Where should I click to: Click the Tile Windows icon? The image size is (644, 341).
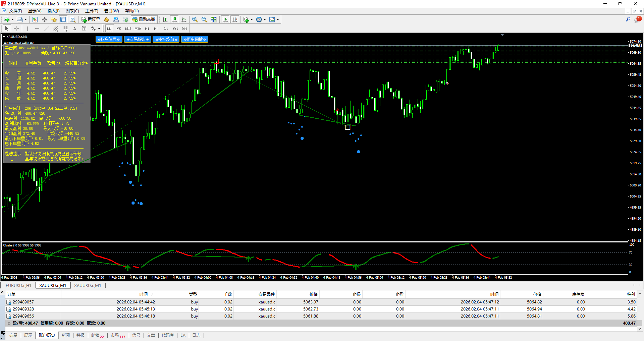214,20
